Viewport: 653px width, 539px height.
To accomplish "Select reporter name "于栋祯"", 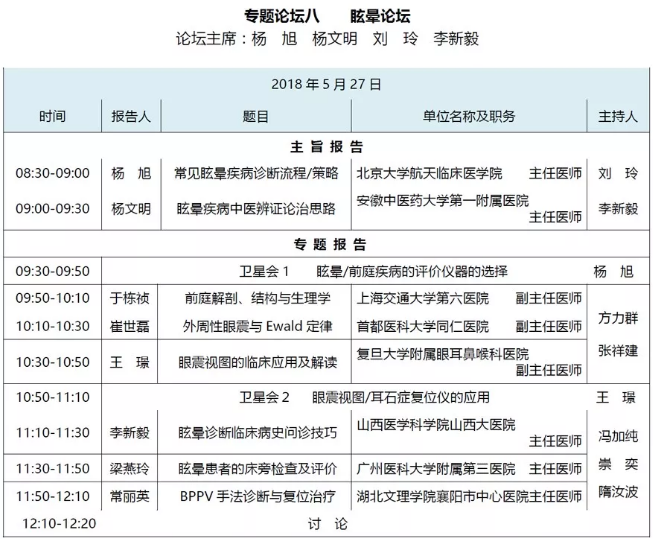I will (130, 298).
